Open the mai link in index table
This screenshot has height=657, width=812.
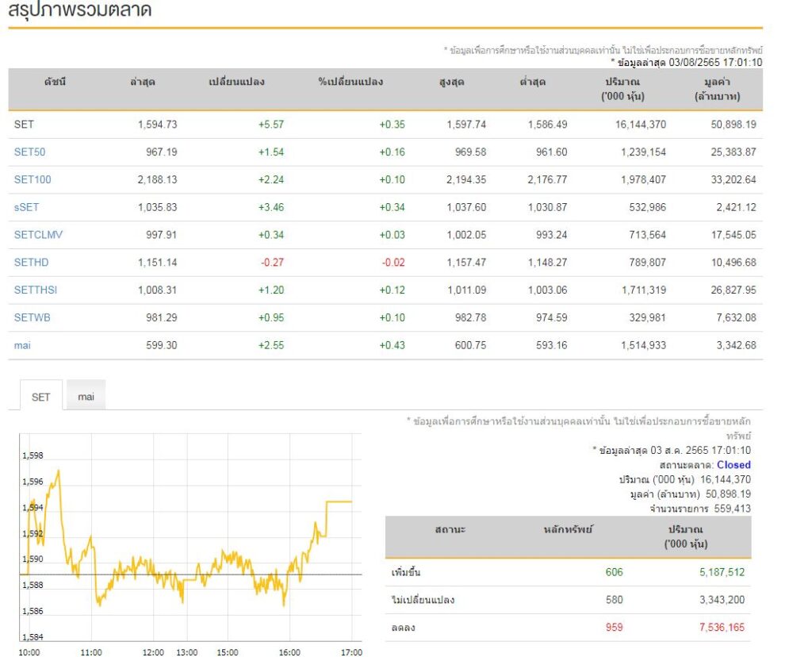tap(22, 345)
